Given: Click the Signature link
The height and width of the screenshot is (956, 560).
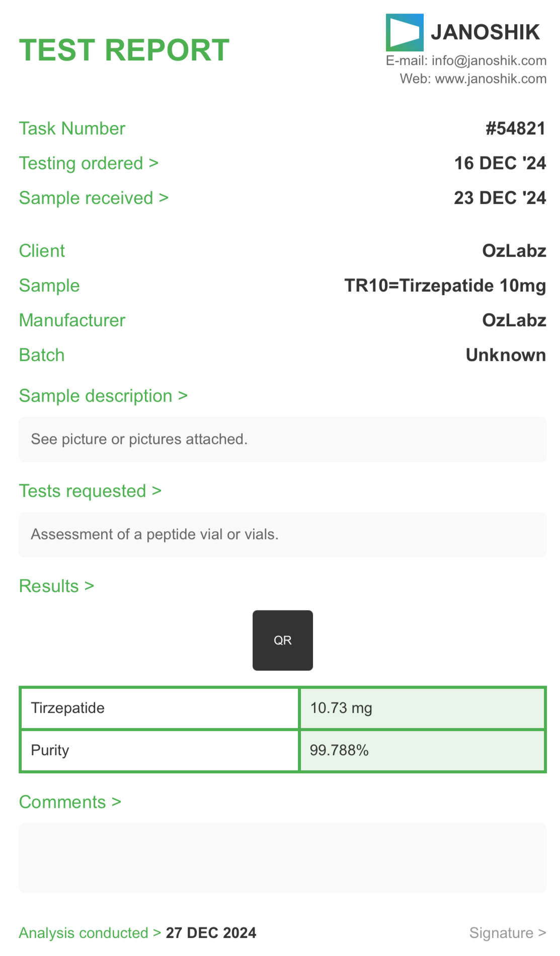Looking at the screenshot, I should pos(507,933).
